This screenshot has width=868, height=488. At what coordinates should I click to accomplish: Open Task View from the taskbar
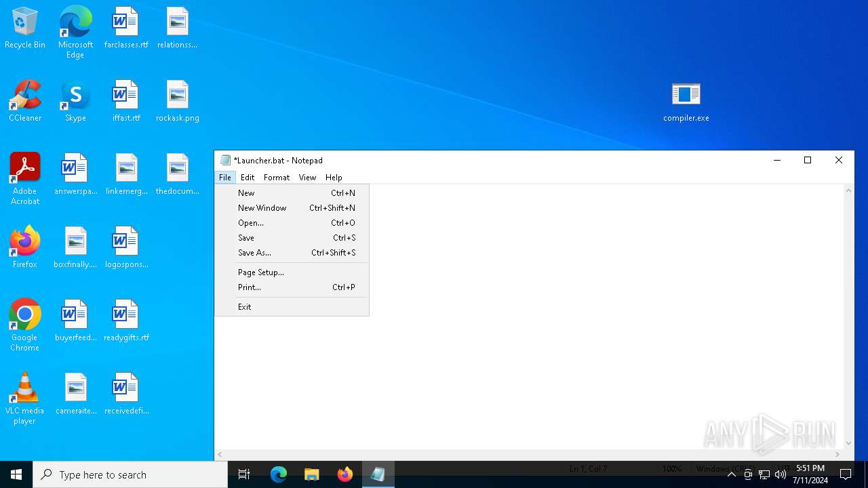point(244,474)
